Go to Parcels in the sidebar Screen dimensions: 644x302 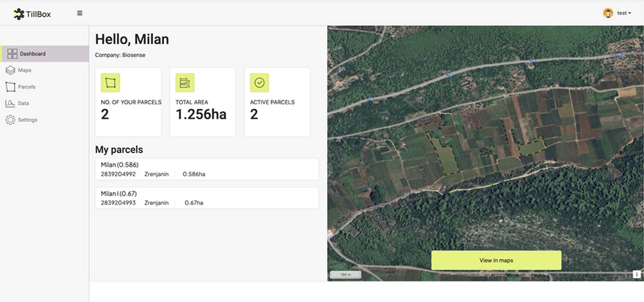tap(27, 87)
